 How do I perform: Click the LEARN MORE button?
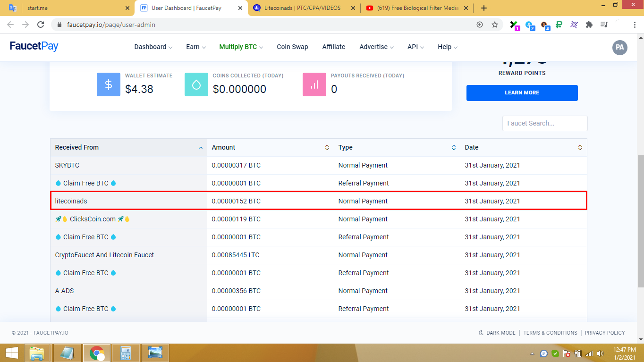pos(522,93)
